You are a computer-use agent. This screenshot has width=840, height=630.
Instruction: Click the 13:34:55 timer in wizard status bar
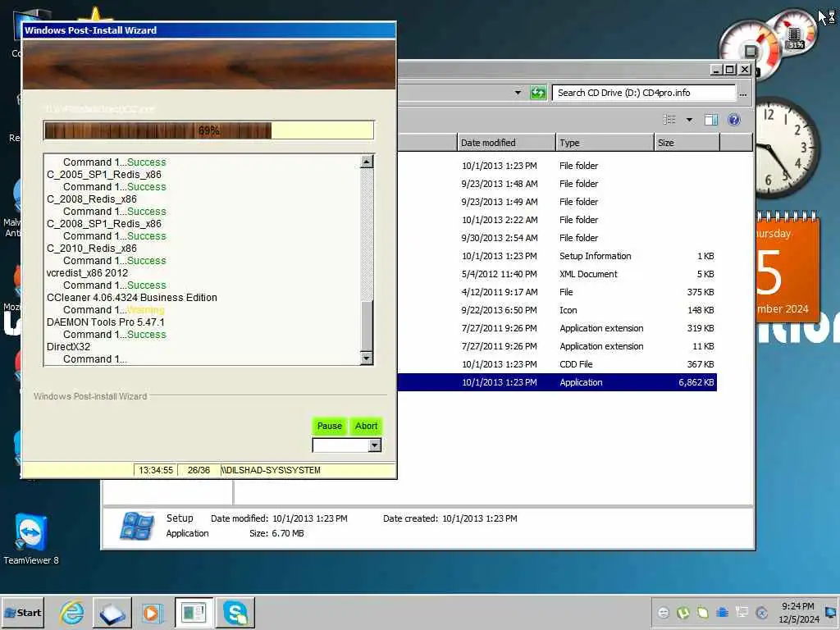[x=155, y=470]
